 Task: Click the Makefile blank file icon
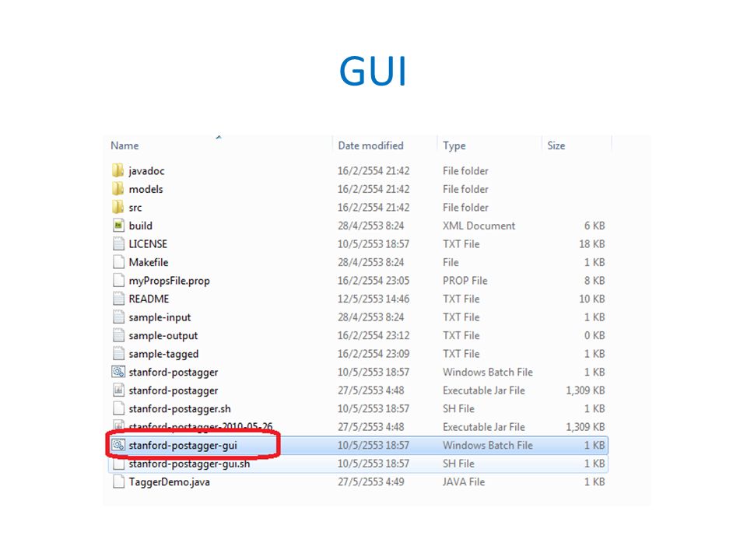coord(118,262)
